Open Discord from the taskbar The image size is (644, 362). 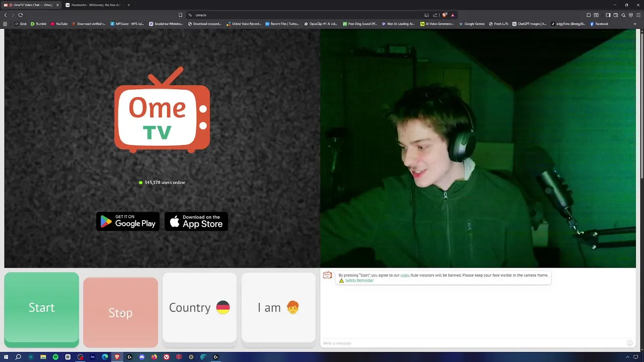pos(142,357)
